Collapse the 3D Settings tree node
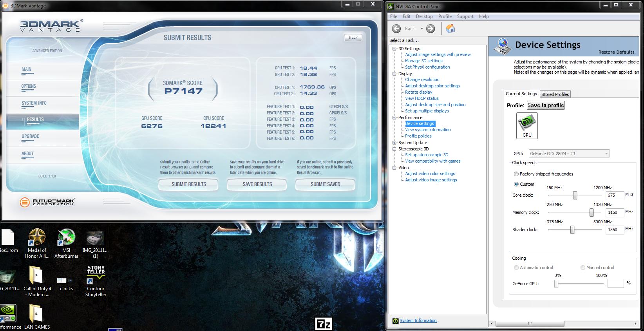This screenshot has width=644, height=331. coord(394,49)
